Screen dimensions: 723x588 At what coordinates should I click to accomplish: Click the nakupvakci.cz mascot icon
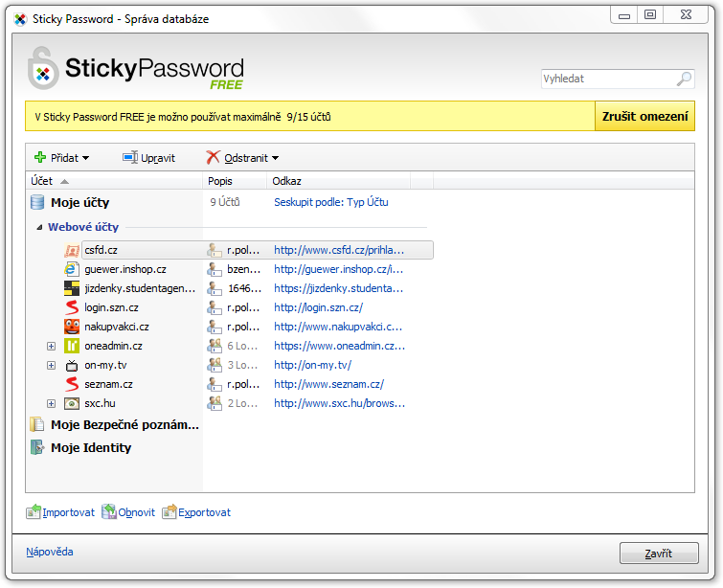click(72, 327)
